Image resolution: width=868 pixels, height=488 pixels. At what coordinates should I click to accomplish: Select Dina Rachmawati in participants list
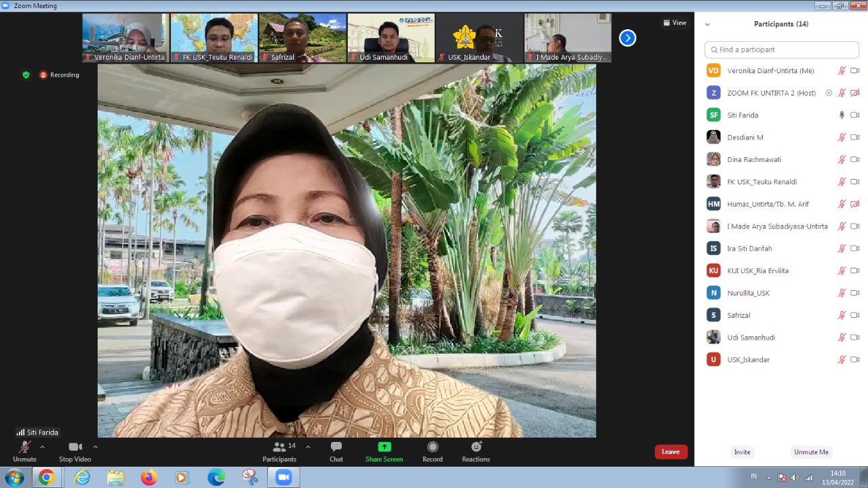pyautogui.click(x=754, y=160)
